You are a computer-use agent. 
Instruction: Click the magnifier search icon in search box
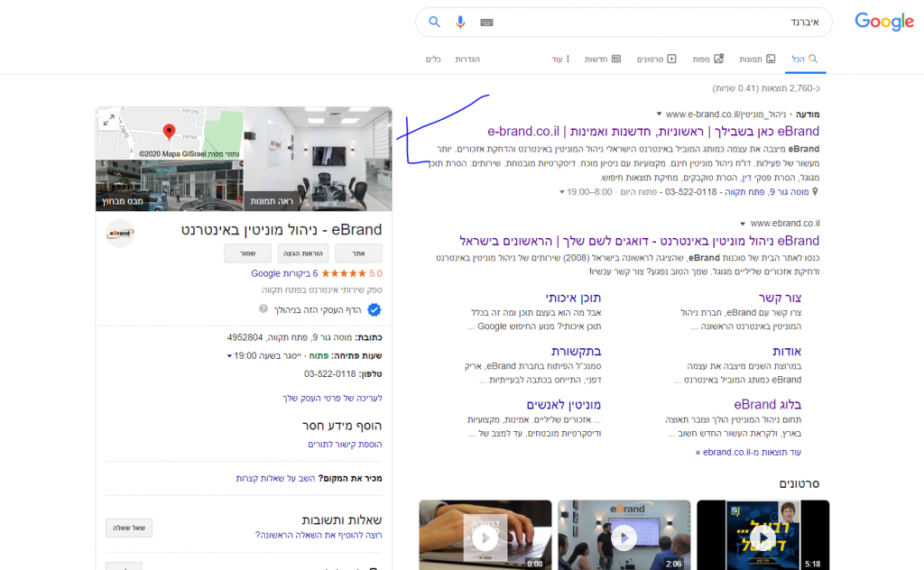tap(434, 22)
